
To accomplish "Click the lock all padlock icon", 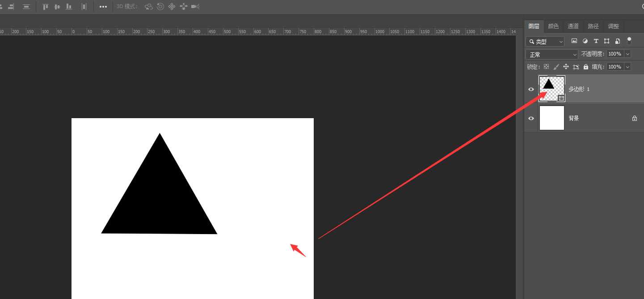I will (585, 67).
